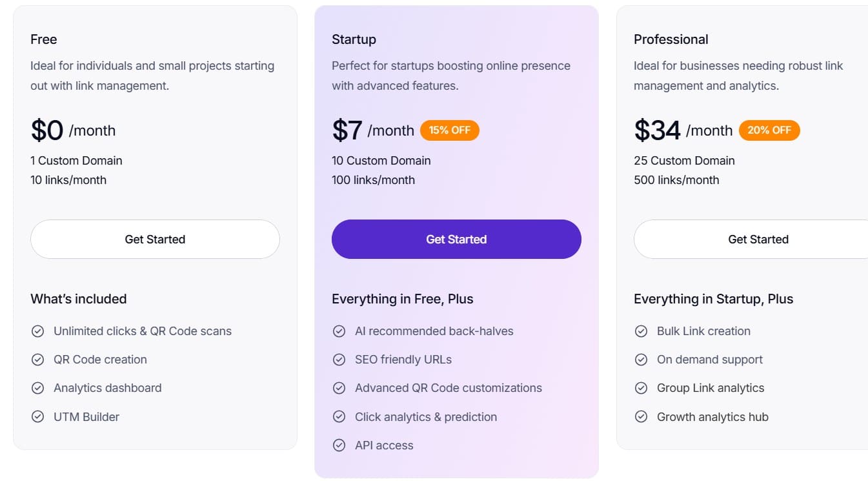Click the checkmark icon beside UTM Builder

tap(37, 416)
